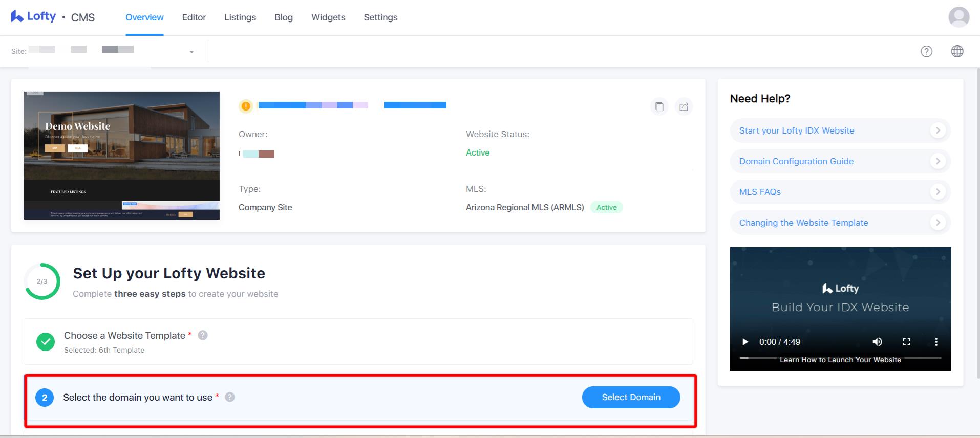
Task: Click help icon next to Select the domain
Action: (230, 397)
